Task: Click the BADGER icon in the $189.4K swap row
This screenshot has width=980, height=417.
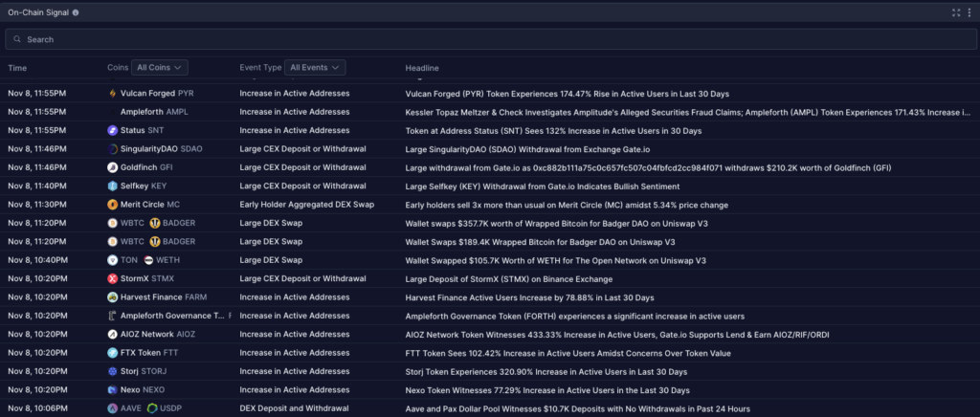Action: click(155, 242)
